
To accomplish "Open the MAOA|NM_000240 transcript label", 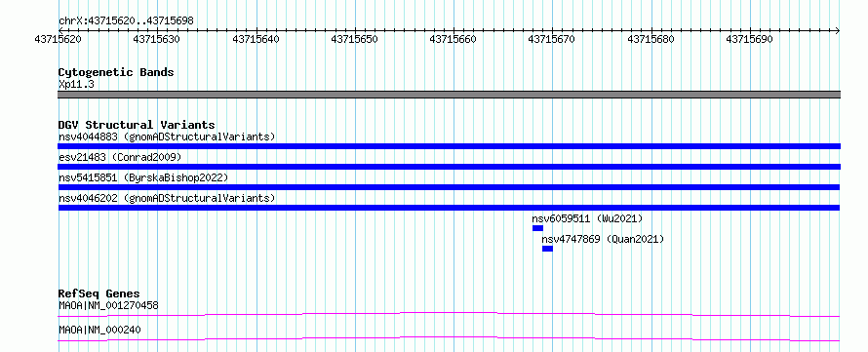I will [99, 330].
